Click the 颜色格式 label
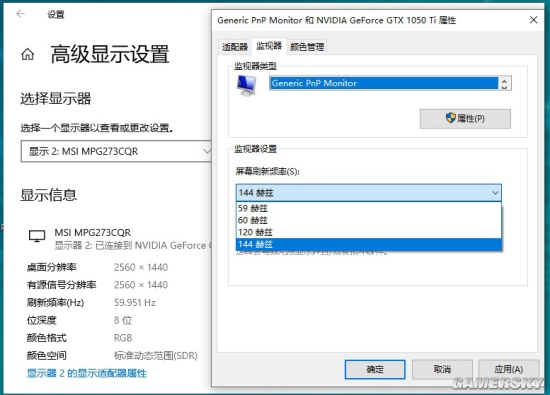550x395 pixels. (47, 338)
